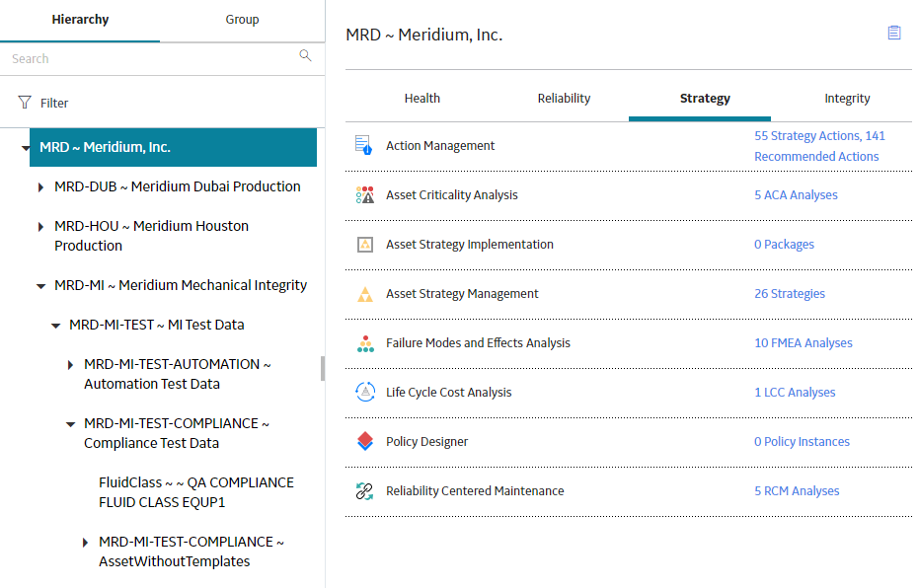The width and height of the screenshot is (919, 588).
Task: Click the Life Cycle Cost Analysis label
Action: [448, 392]
